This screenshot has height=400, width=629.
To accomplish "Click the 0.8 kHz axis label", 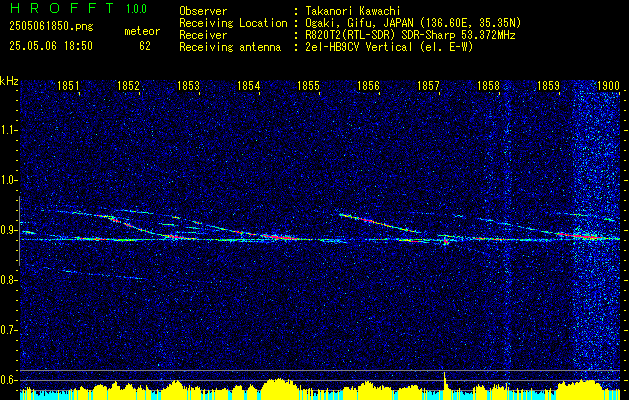I will click(x=7, y=280).
